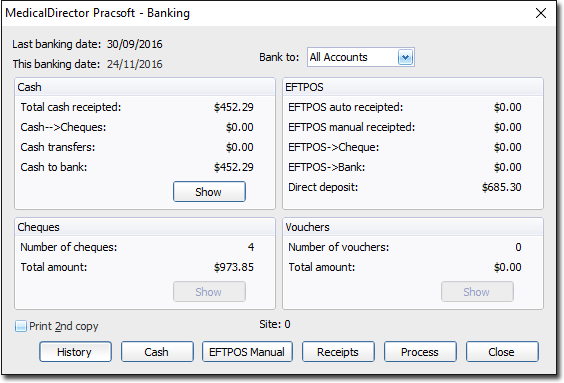564x383 pixels.
Task: Click the Cash-->Cheques label
Action: point(63,127)
